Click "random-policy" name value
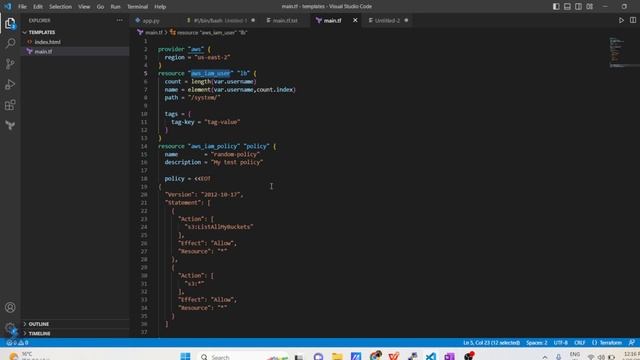640x360 pixels. pyautogui.click(x=236, y=154)
